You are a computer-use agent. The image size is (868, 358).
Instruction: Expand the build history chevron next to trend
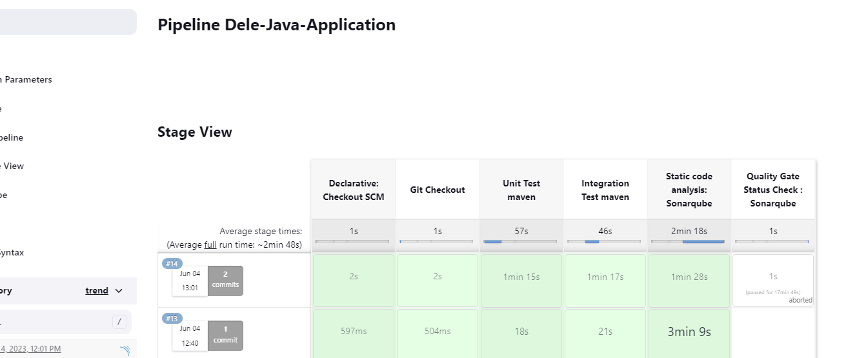[x=119, y=291]
